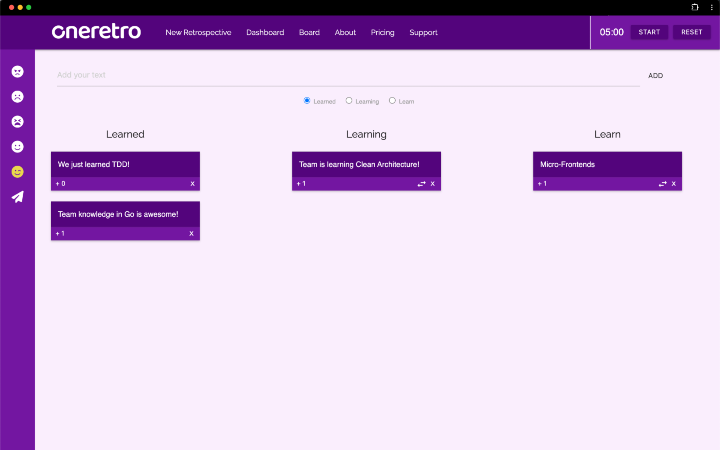Select the Learned radio button

pyautogui.click(x=307, y=100)
